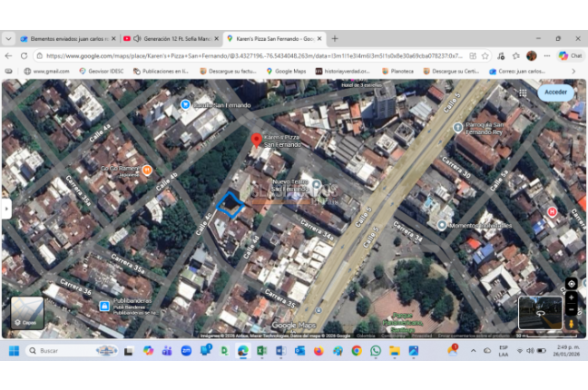
Task: Open Google Maps bookmark
Action: 286,72
